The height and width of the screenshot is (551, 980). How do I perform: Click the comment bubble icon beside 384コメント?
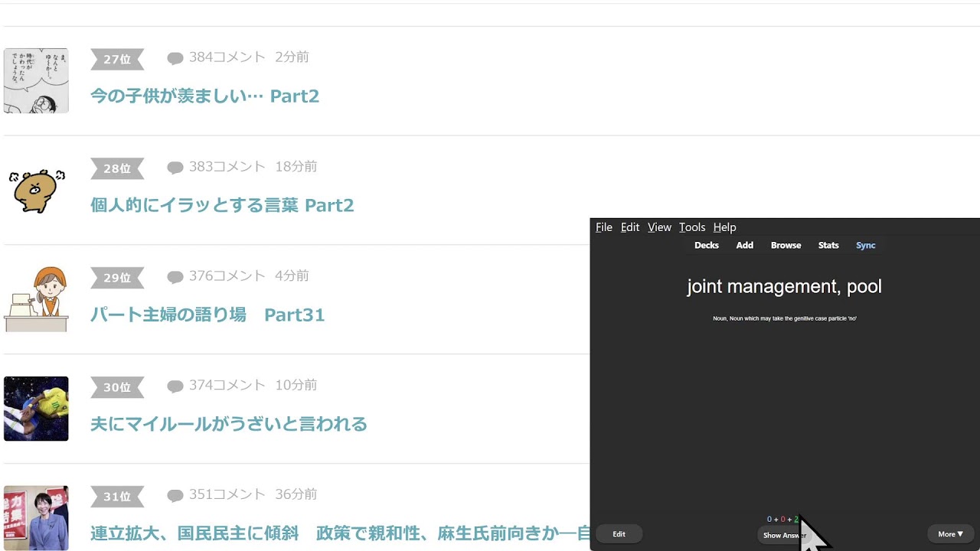tap(175, 58)
